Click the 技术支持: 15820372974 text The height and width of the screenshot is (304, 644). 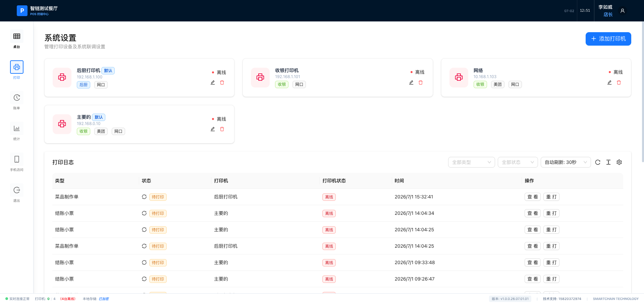(x=562, y=299)
